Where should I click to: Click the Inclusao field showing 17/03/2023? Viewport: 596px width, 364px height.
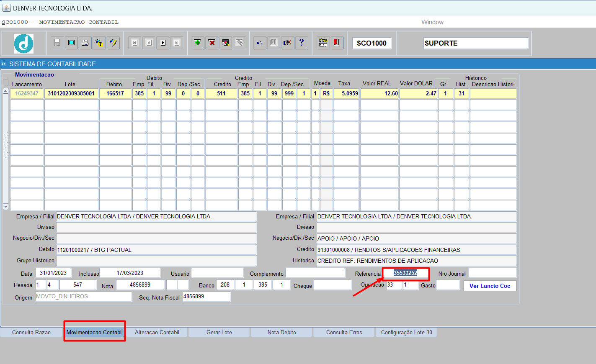[130, 273]
